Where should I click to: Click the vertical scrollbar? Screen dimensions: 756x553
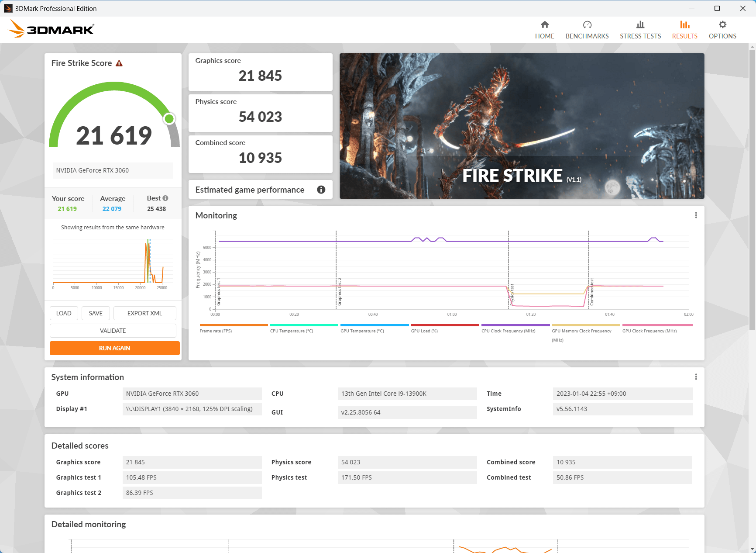[752, 190]
